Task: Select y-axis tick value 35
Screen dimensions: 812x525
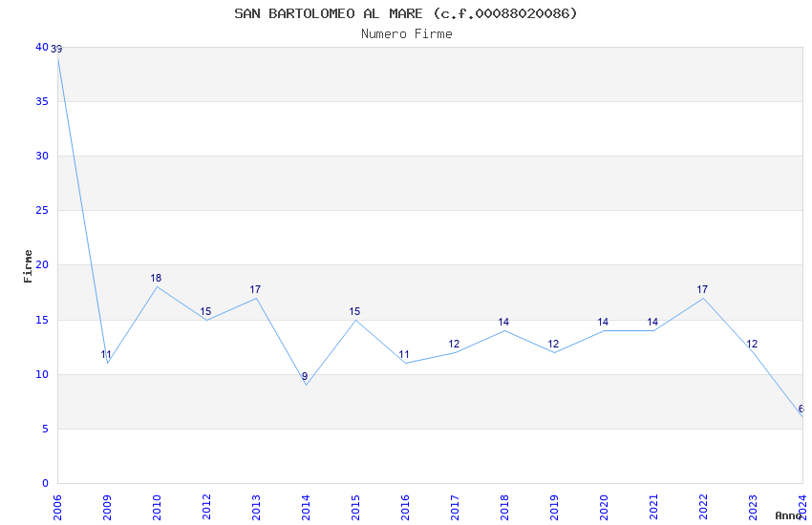Action: coord(41,101)
